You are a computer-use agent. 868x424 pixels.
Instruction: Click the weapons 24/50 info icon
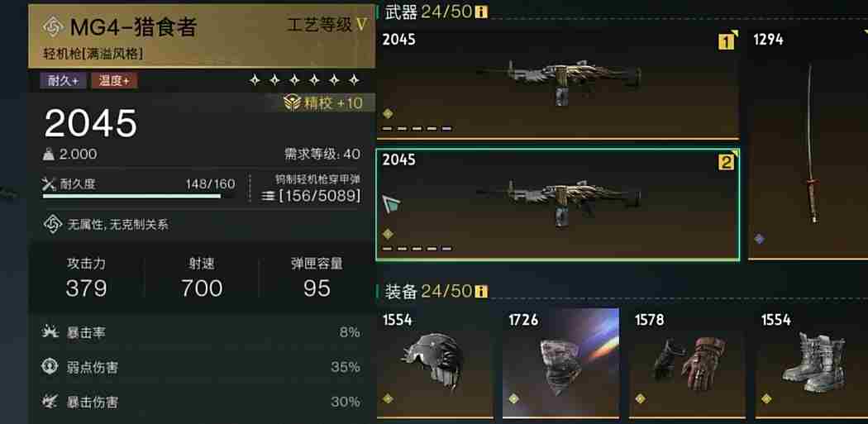click(481, 12)
